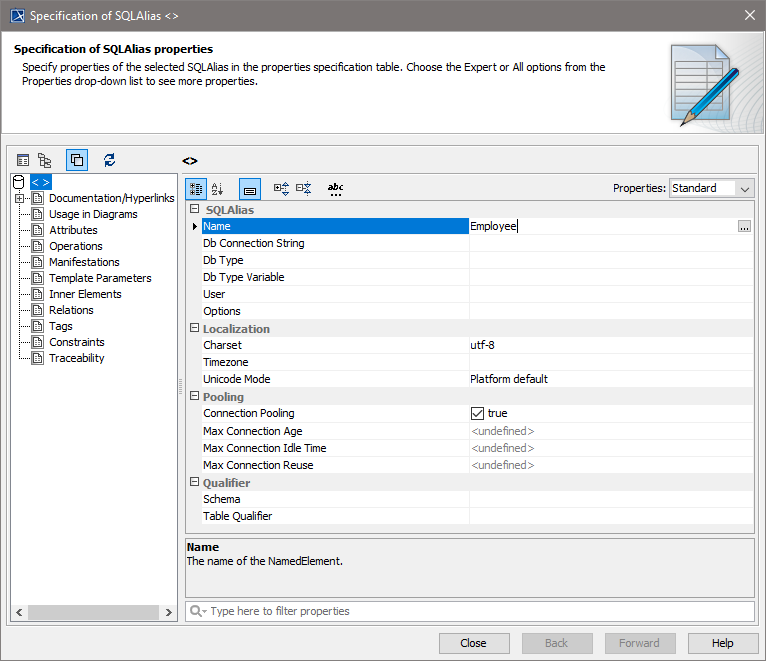Click the categorized view icon in properties toolbar

[197, 188]
